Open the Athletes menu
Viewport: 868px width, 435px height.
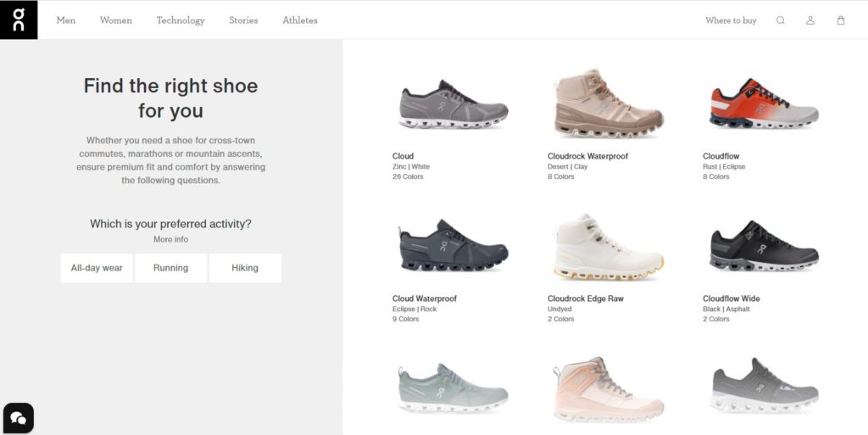click(300, 20)
